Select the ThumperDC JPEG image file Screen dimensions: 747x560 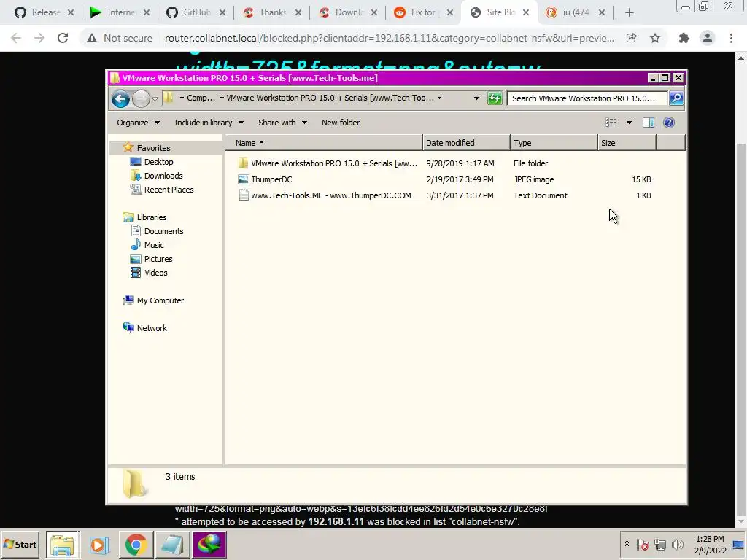(x=266, y=179)
